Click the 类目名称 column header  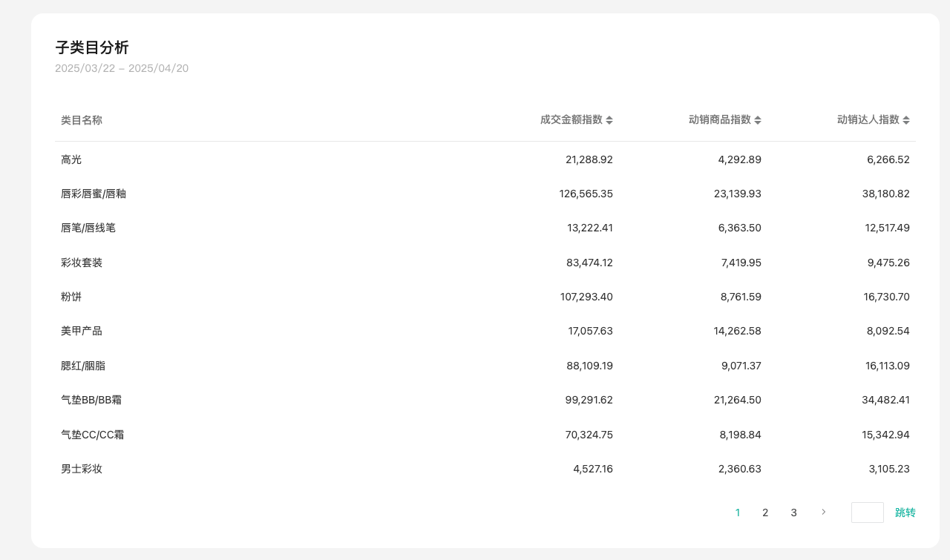(x=82, y=120)
